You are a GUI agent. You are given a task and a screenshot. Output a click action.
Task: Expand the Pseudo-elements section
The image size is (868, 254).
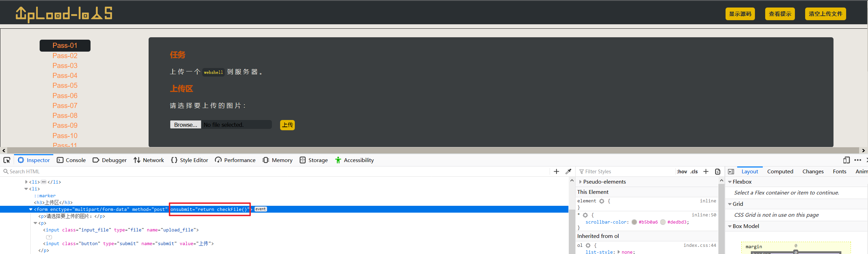click(580, 182)
